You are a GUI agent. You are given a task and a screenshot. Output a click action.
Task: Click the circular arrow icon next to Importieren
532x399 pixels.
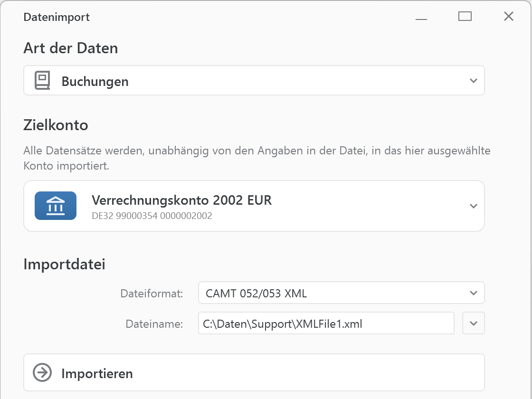pos(42,373)
